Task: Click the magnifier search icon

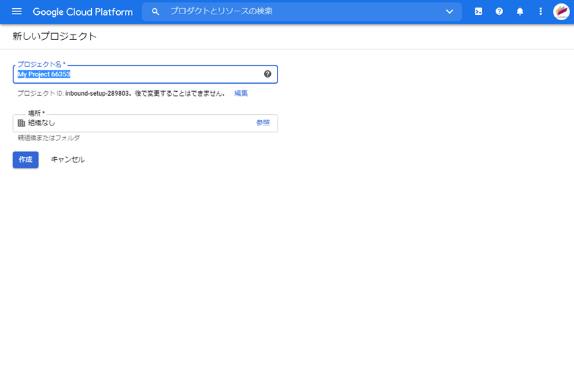Action: (155, 11)
